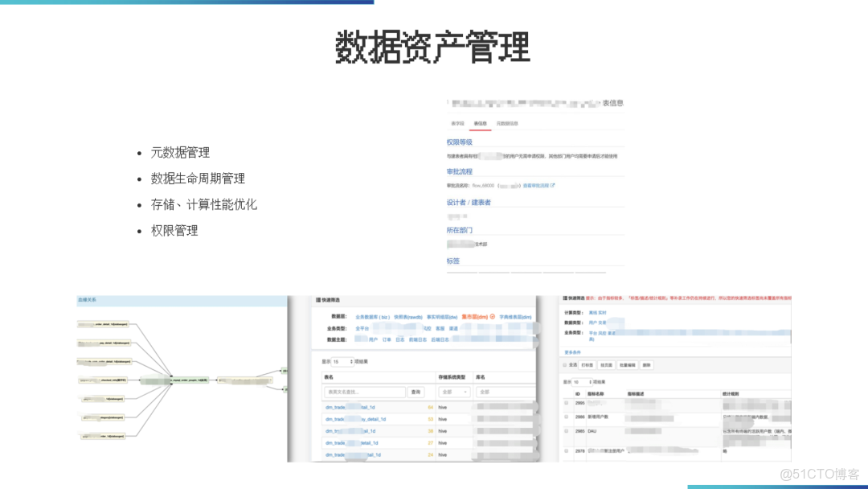Remove the 集市层(dm) filter via its cancel icon
This screenshot has width=868, height=489.
(x=492, y=318)
